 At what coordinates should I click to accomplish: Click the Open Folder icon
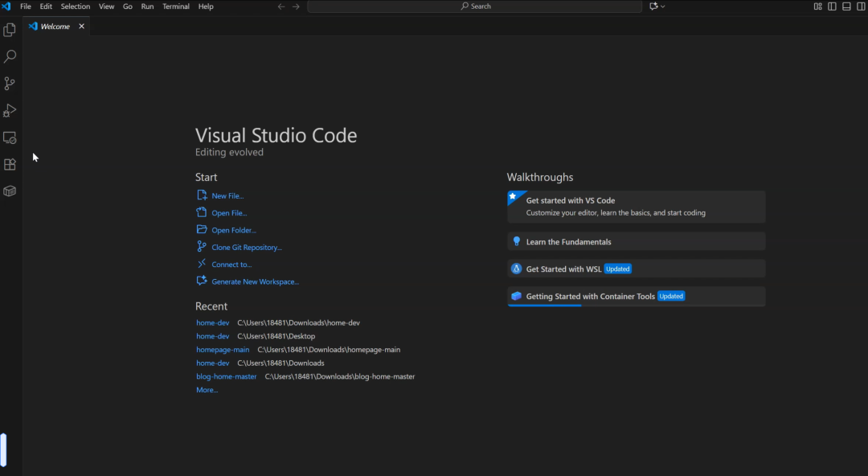point(202,229)
